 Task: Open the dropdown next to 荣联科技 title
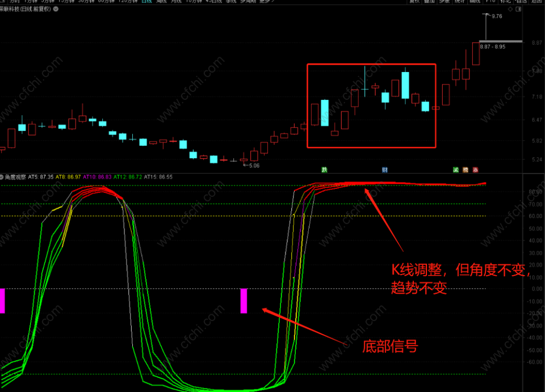click(56, 9)
